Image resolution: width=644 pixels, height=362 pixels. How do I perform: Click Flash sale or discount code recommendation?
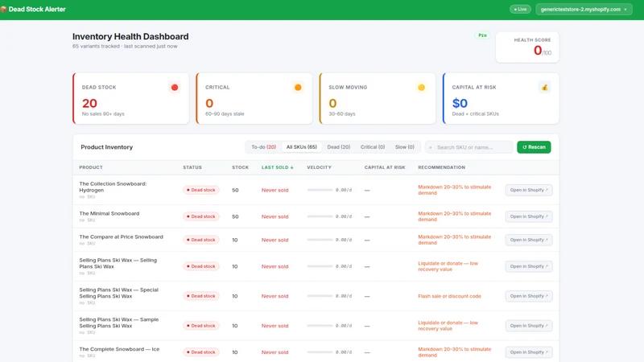(x=449, y=296)
